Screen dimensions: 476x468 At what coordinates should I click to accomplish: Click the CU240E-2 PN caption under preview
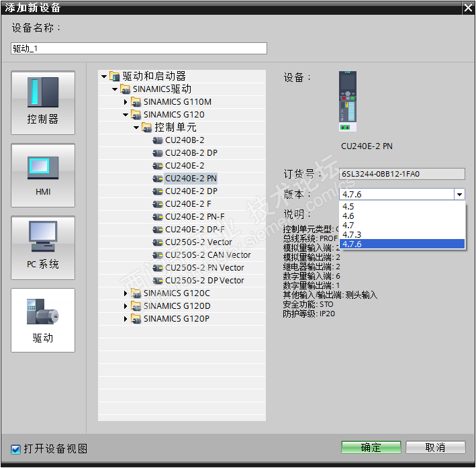[367, 146]
